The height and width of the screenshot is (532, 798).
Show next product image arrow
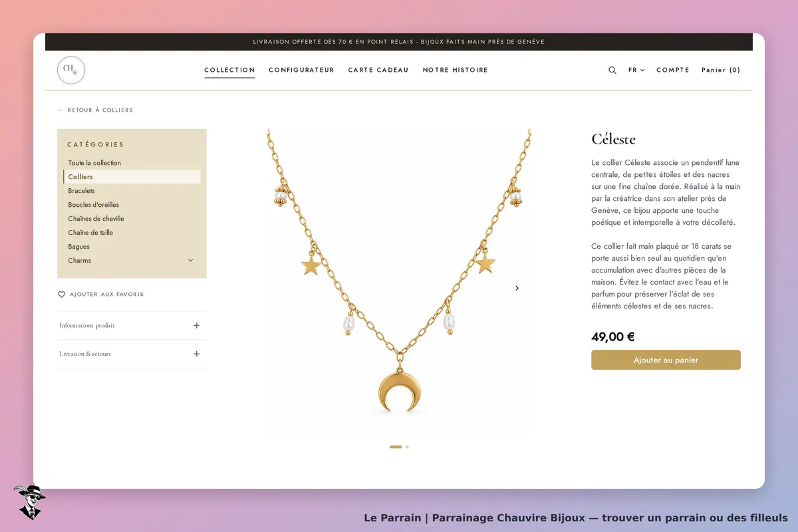click(517, 288)
